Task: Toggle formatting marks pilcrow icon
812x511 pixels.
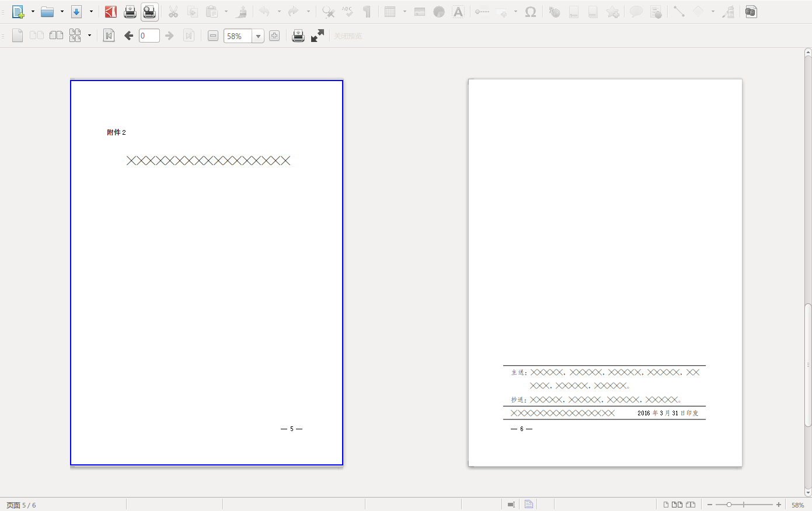Action: 367,12
